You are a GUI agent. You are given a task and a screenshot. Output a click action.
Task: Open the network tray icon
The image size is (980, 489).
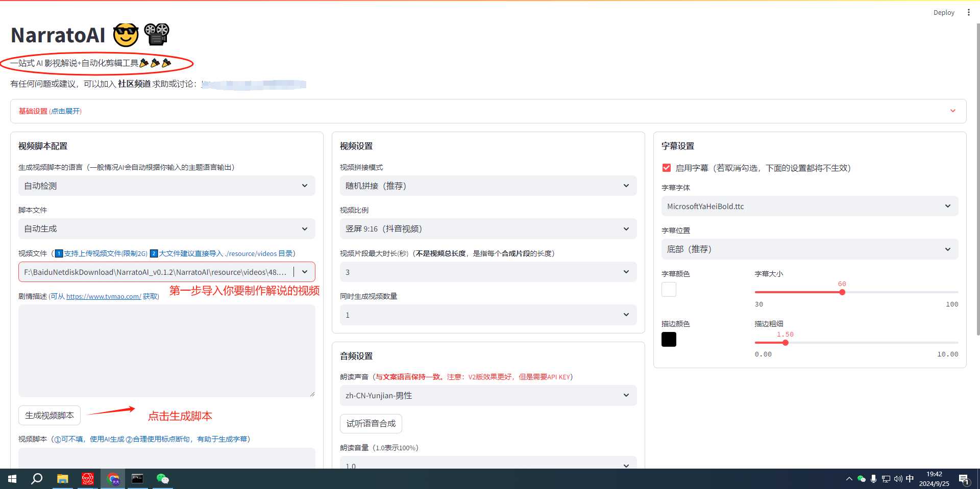pos(886,479)
